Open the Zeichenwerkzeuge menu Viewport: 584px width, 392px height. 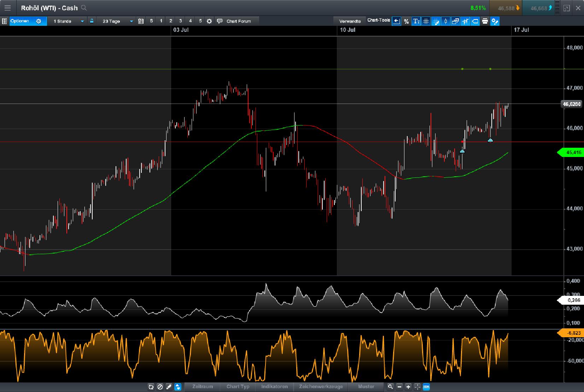pyautogui.click(x=321, y=387)
